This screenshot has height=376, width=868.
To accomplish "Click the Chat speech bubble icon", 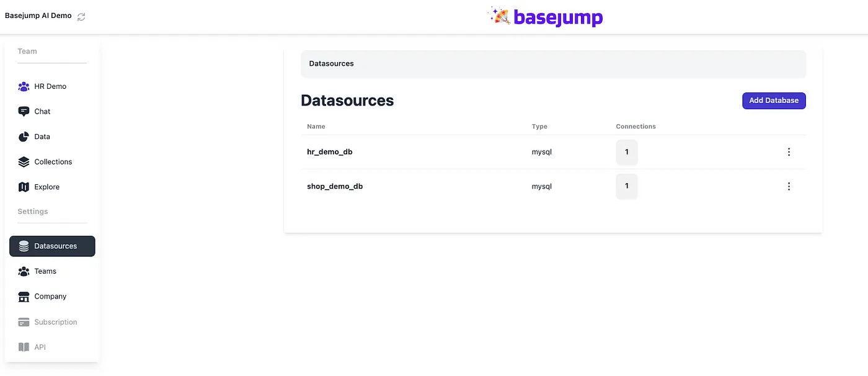I will click(x=24, y=112).
